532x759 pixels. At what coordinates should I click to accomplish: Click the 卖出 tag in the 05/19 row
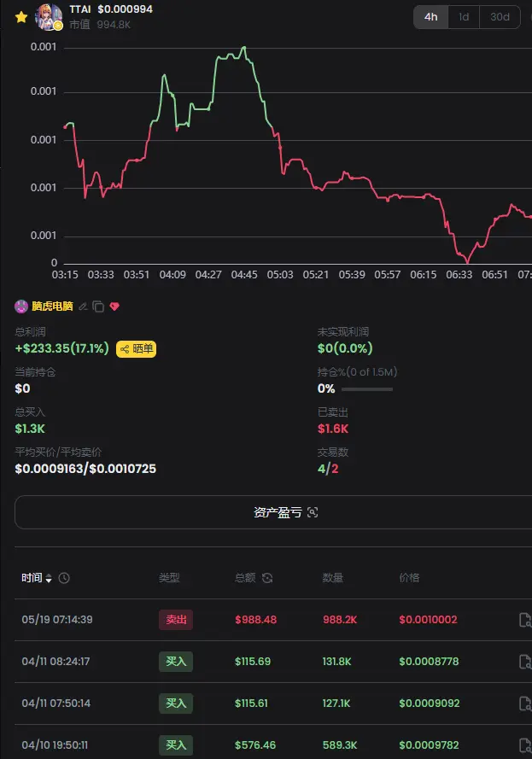tap(176, 620)
